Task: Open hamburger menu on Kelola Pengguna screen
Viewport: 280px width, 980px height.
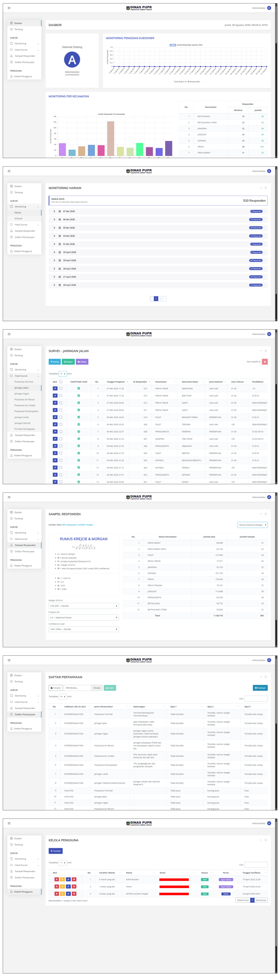Action: [x=9, y=823]
